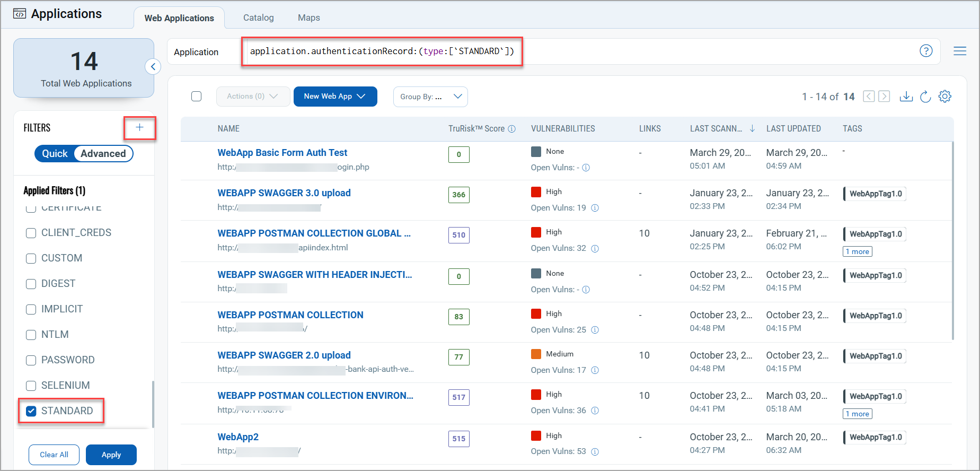The image size is (980, 471).
Task: Click into the application query search field
Action: click(x=382, y=51)
